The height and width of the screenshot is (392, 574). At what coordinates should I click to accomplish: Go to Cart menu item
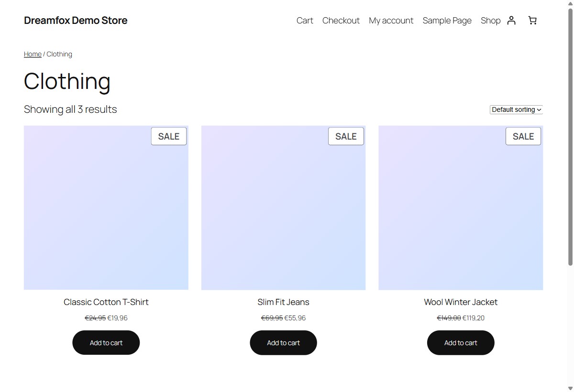pyautogui.click(x=305, y=21)
